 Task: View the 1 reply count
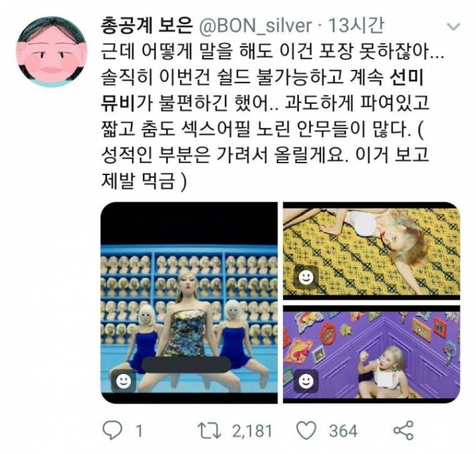pos(139,431)
